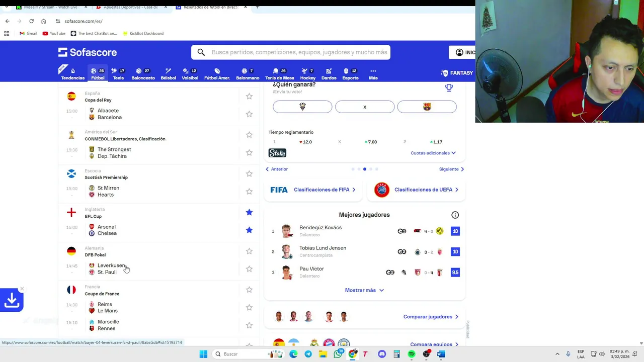Screen dimensions: 644x362
Task: Favorite the Scottish Premiership competition
Action: [x=249, y=173]
